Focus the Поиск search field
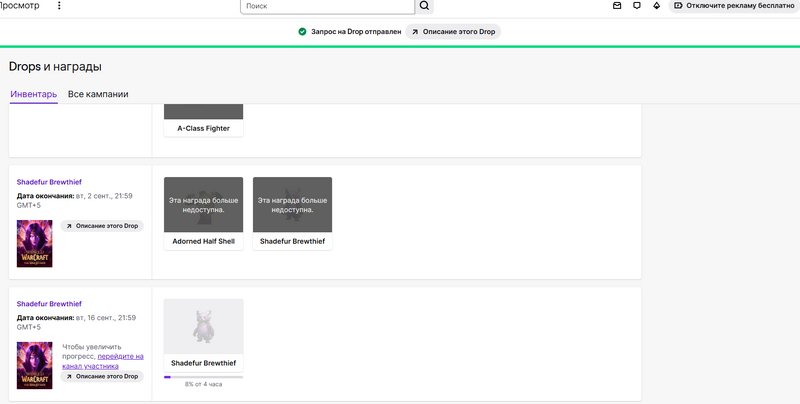The image size is (800, 404). [x=327, y=6]
